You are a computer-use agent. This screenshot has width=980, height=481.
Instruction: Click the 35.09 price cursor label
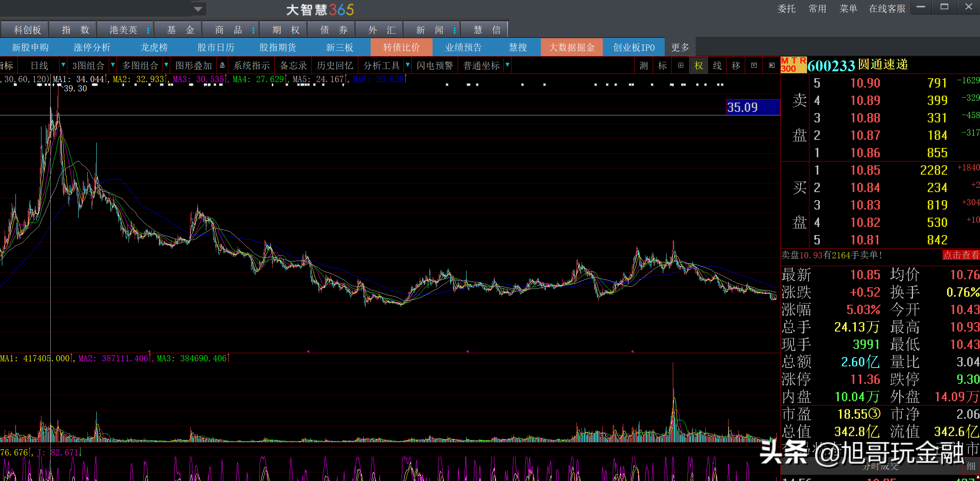pyautogui.click(x=753, y=107)
